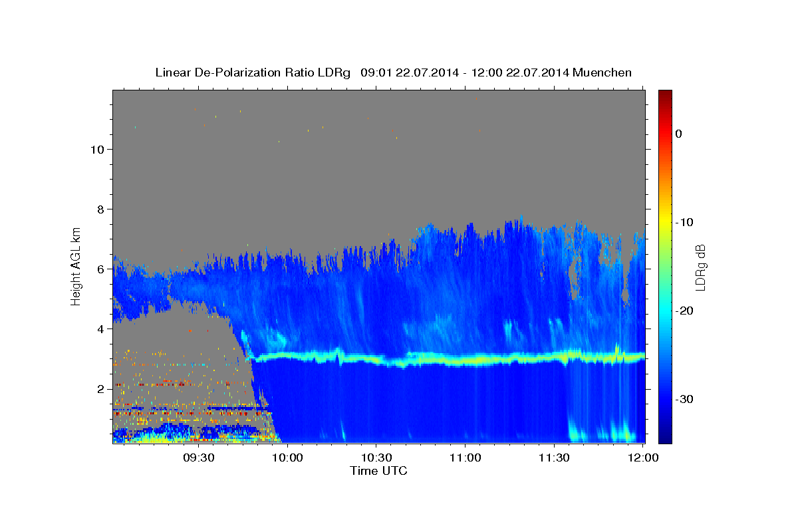Click the 'Height AGL km' axis label
This screenshot has width=798, height=532.
76,265
